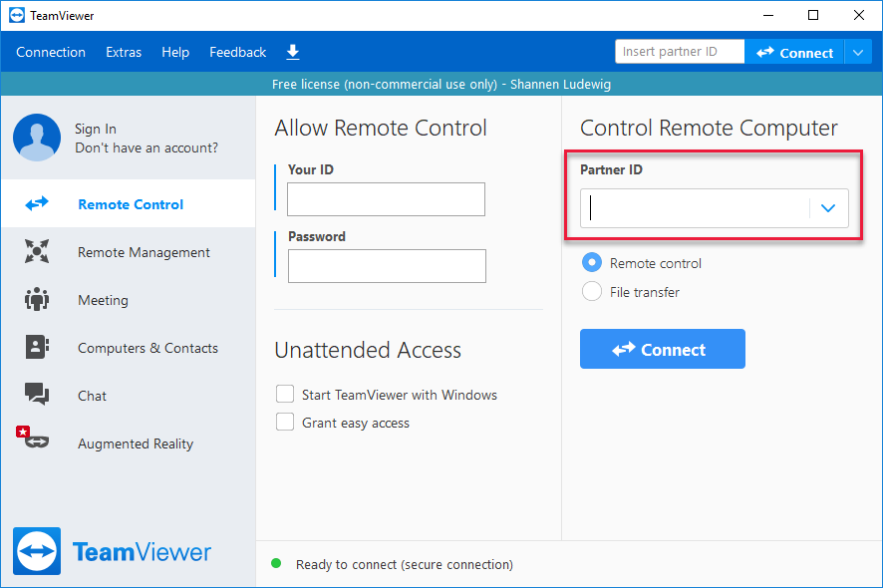Click the Don't have an account? link
This screenshot has width=883, height=588.
(147, 148)
